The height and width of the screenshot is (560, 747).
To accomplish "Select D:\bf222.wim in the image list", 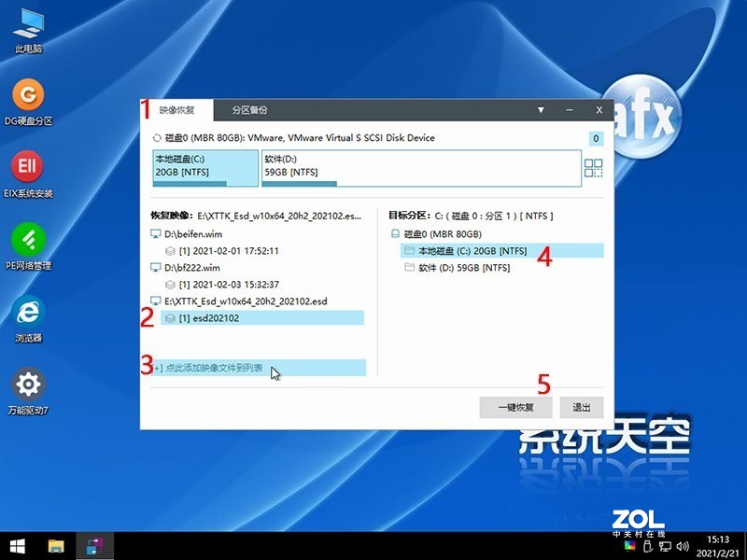I will tap(192, 268).
